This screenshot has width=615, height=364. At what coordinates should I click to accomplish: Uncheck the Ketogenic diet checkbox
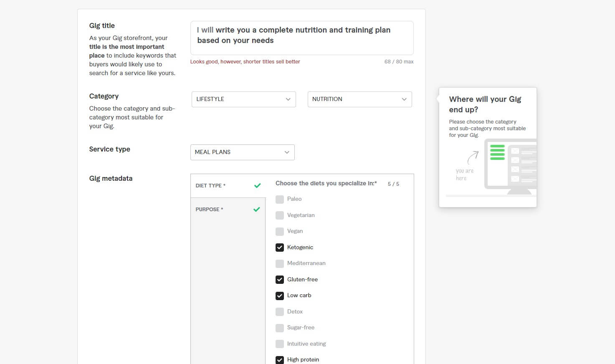pyautogui.click(x=280, y=248)
